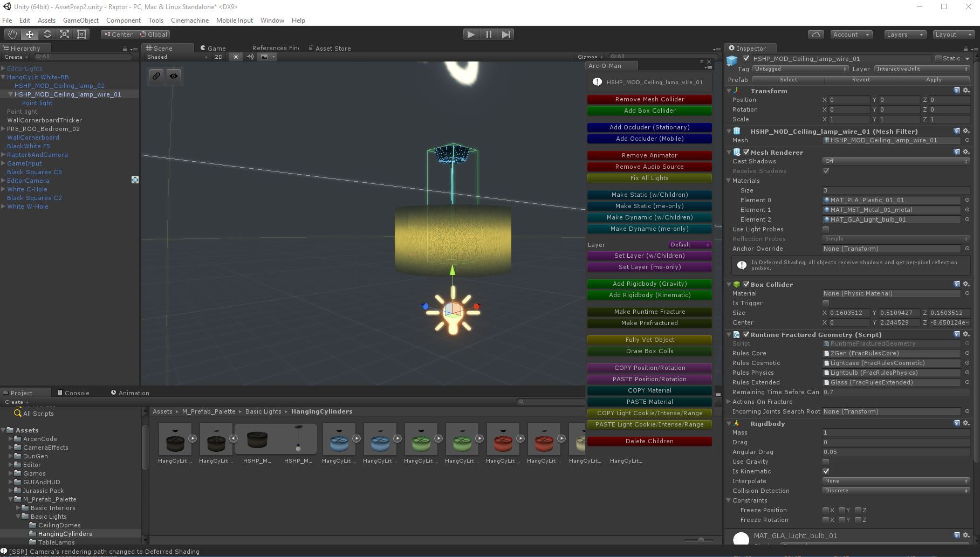Click Hierarchy panel lock icon
The image size is (980, 557).
pos(125,49)
